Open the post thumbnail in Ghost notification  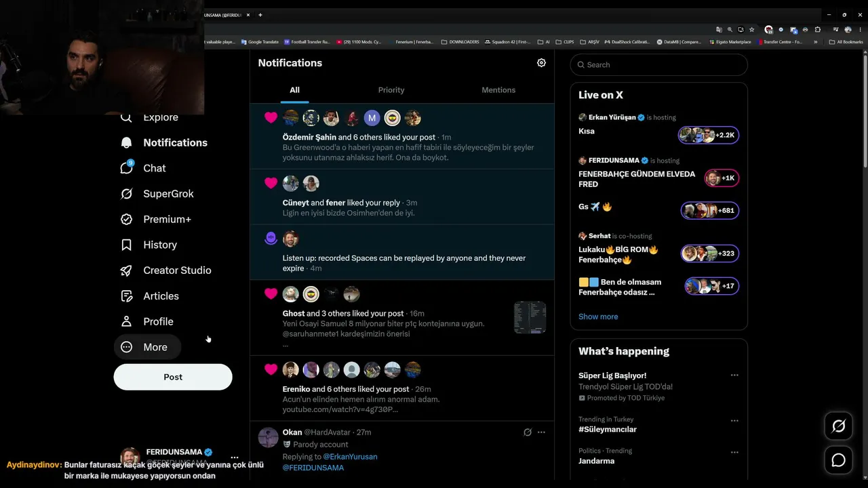point(530,317)
